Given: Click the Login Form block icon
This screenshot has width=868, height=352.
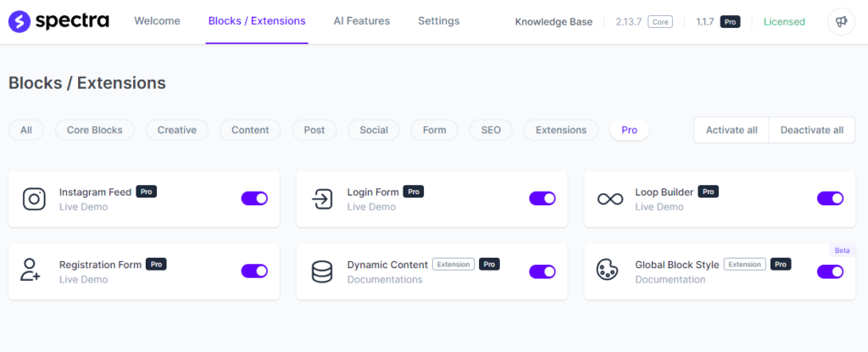Looking at the screenshot, I should point(322,198).
